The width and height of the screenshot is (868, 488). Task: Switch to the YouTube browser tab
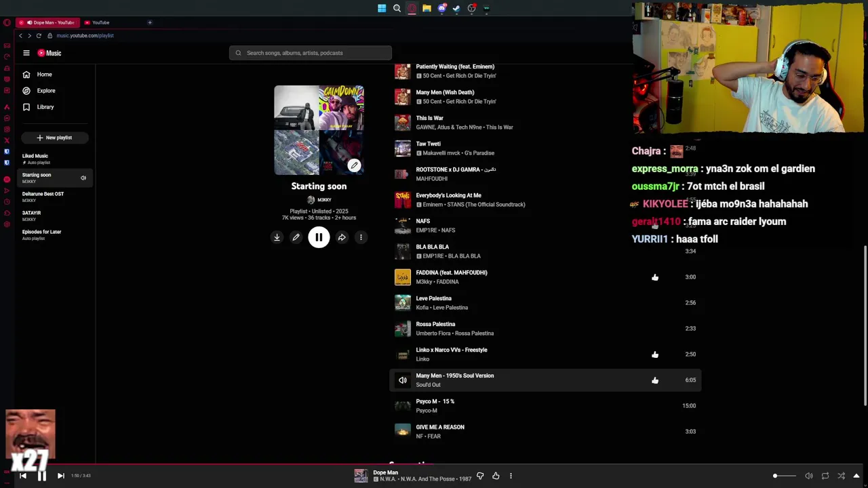coord(102,22)
